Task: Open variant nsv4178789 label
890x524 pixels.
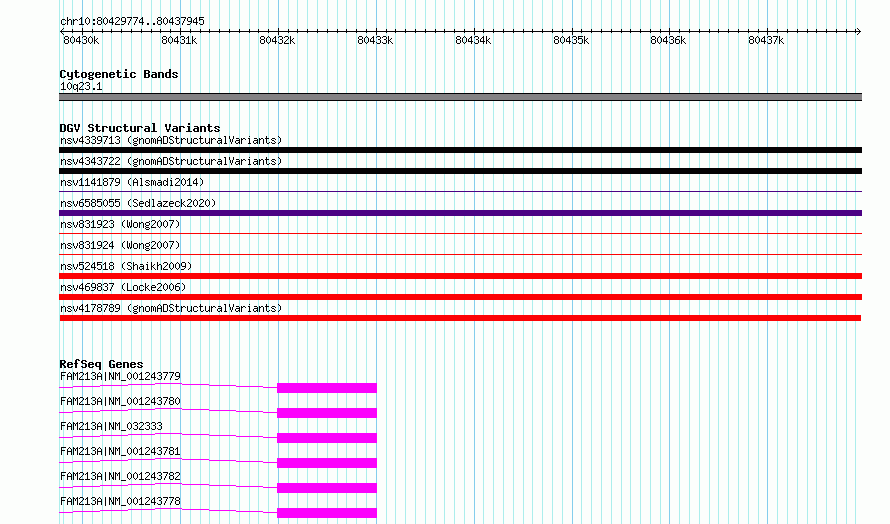Action: pos(171,308)
